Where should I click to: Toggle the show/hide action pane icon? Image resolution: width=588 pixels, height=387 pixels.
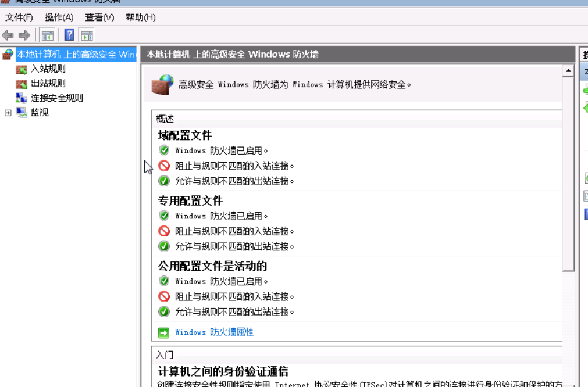pyautogui.click(x=87, y=35)
